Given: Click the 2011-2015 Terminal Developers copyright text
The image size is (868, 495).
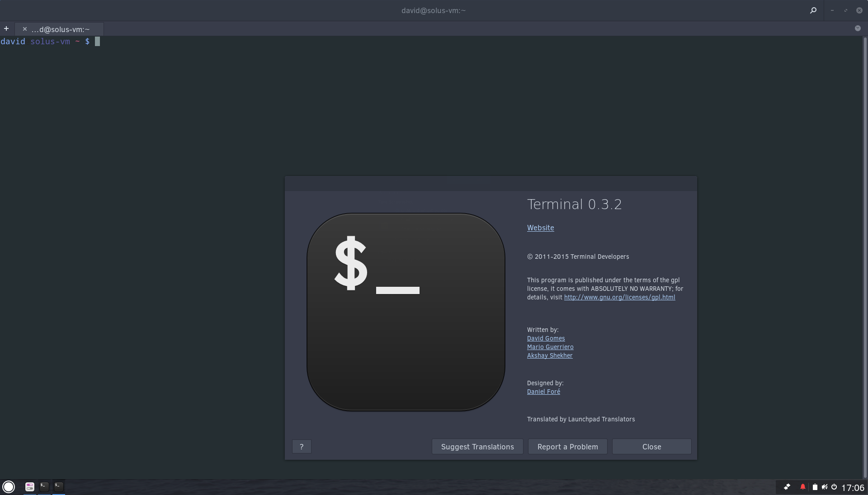Looking at the screenshot, I should click(578, 257).
